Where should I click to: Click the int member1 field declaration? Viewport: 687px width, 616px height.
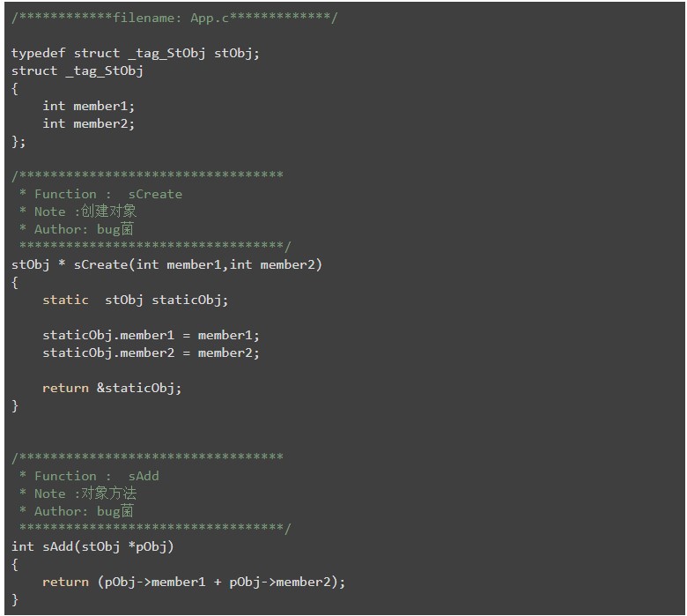(89, 106)
